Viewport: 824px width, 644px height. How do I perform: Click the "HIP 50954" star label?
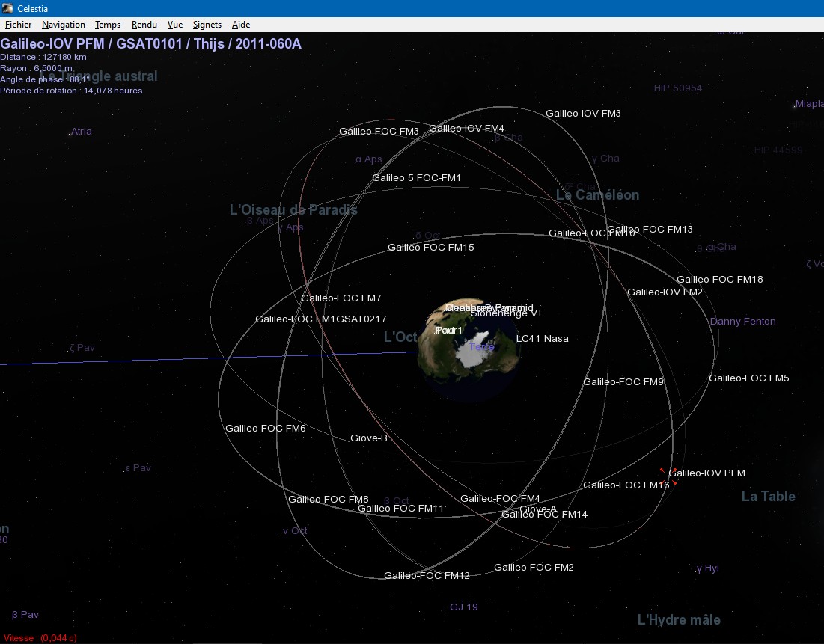point(677,88)
